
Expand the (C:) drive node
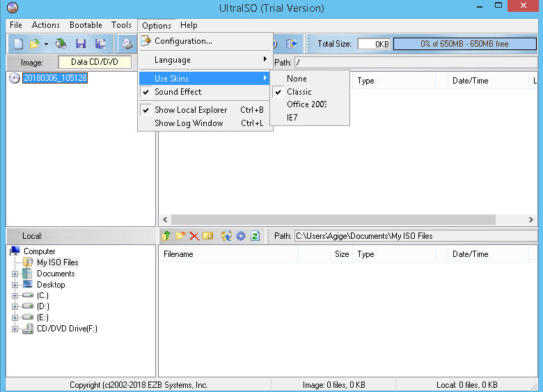[15, 296]
